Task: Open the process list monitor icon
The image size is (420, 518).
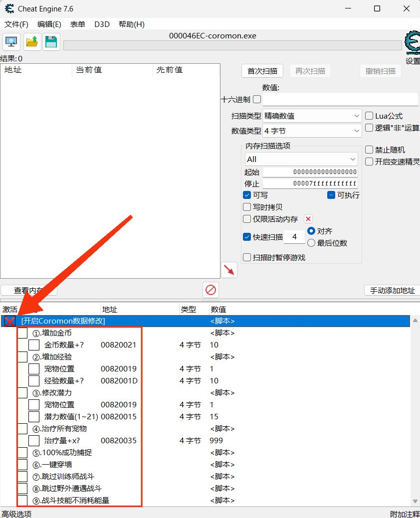Action: (x=11, y=42)
